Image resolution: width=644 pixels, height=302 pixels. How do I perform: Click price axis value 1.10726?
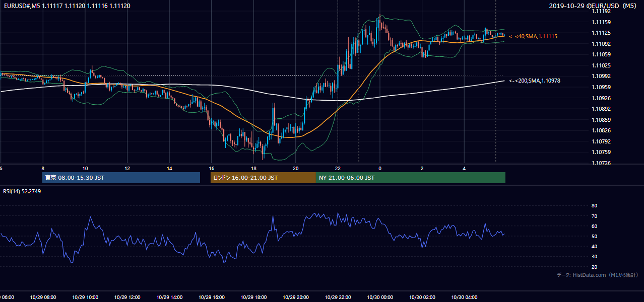point(601,163)
